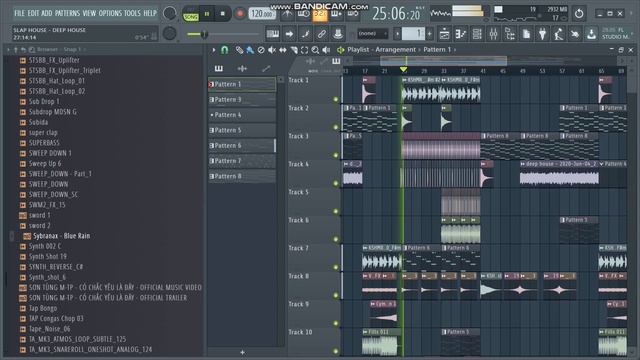Click the stamp icon in main toolbar

[x=338, y=34]
